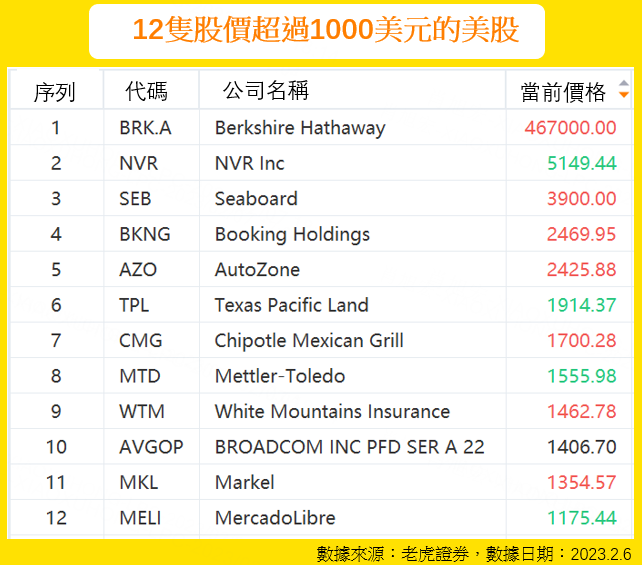Click price 1175.44
Viewport: 642px width, 565px height.
tap(582, 518)
